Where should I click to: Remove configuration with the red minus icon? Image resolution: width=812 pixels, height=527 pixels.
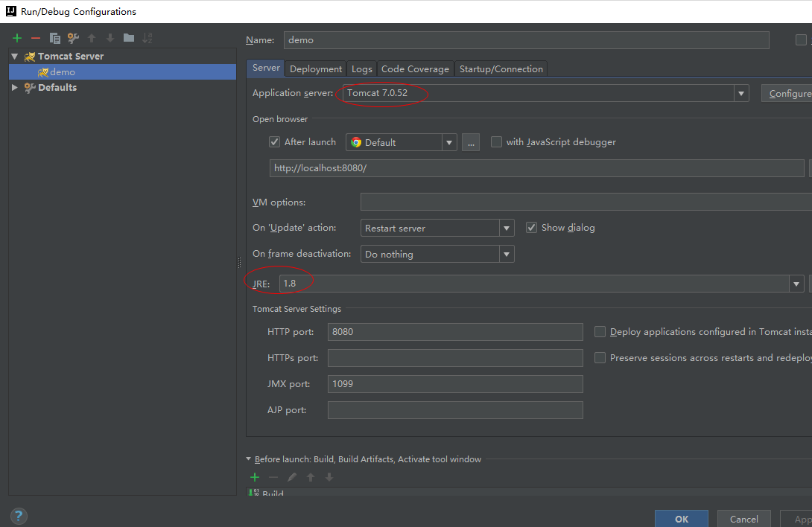click(36, 38)
